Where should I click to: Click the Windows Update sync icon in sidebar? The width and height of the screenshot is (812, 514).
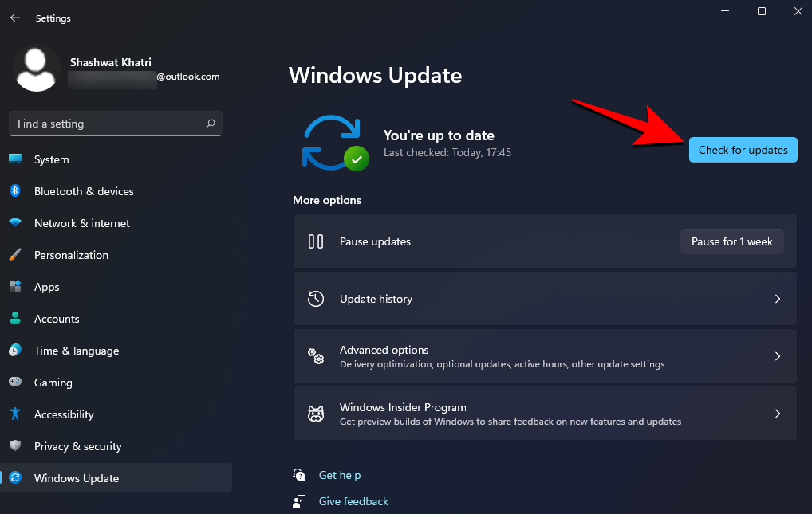pyautogui.click(x=15, y=478)
